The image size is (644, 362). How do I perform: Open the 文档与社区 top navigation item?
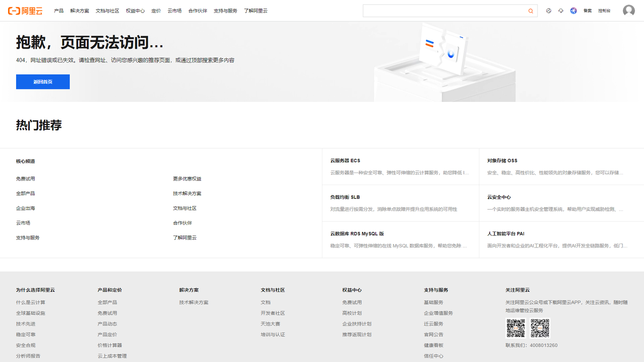[107, 11]
